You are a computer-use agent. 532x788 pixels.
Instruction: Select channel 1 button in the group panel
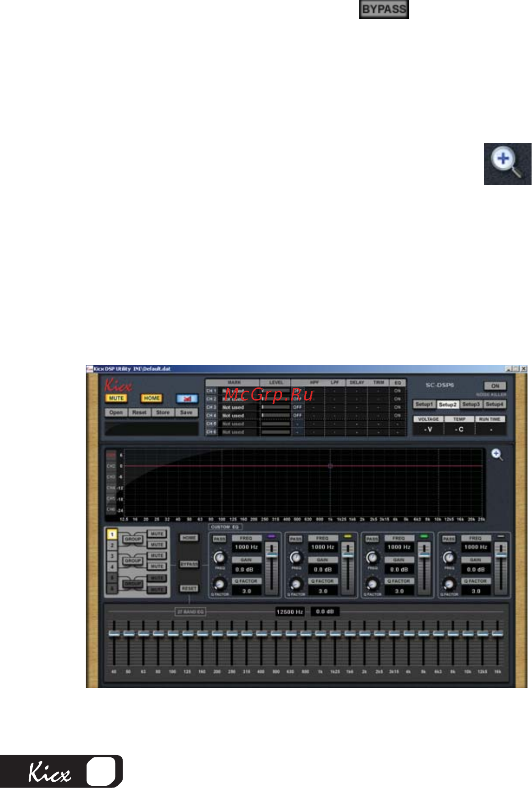tap(112, 535)
